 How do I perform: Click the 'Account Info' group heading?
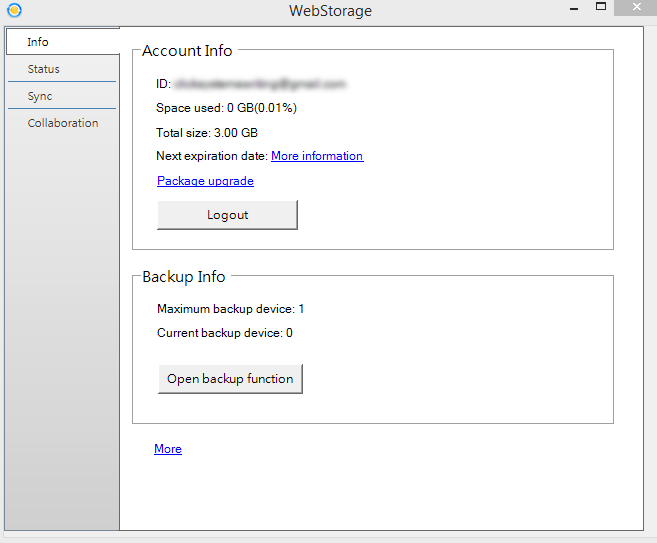[x=187, y=51]
